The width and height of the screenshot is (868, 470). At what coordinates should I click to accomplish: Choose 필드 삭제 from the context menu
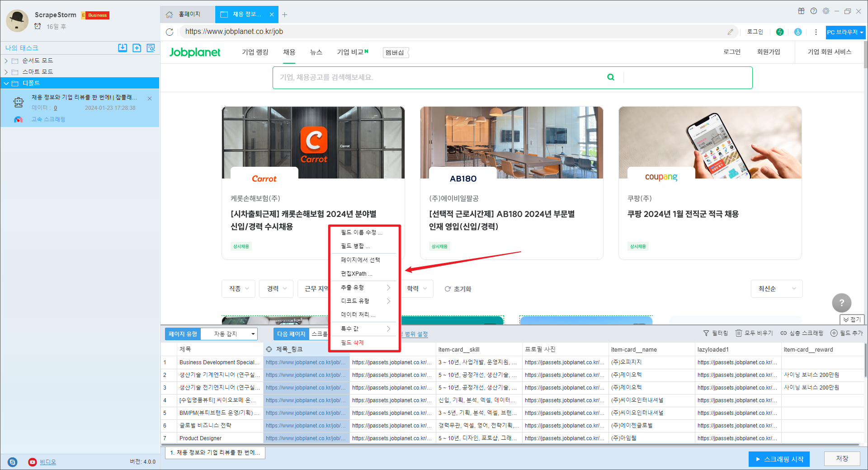point(364,343)
